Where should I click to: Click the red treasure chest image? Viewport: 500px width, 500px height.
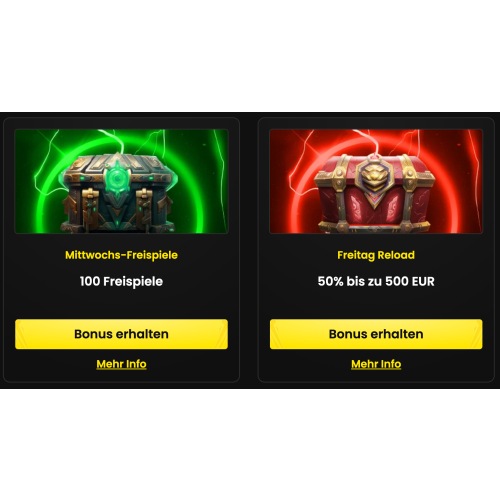pyautogui.click(x=376, y=181)
